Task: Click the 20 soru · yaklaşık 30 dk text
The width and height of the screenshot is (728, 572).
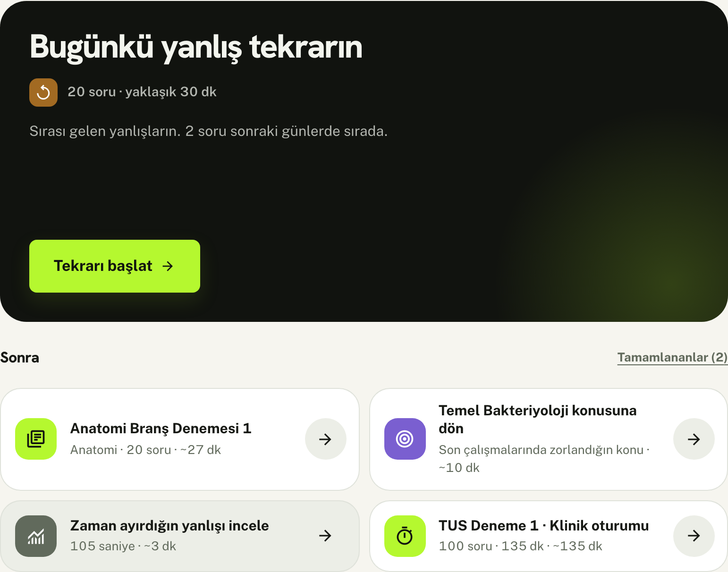Action: (142, 92)
